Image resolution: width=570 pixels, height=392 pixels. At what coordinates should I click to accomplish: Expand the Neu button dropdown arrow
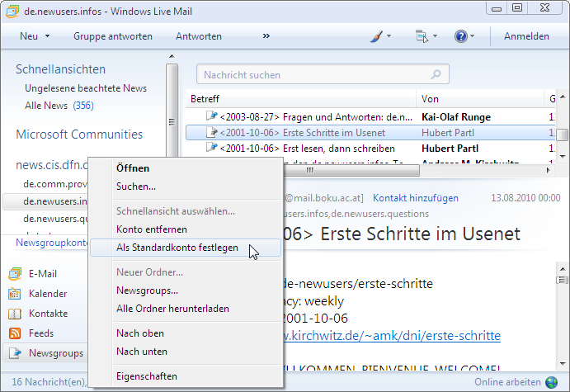coord(47,36)
